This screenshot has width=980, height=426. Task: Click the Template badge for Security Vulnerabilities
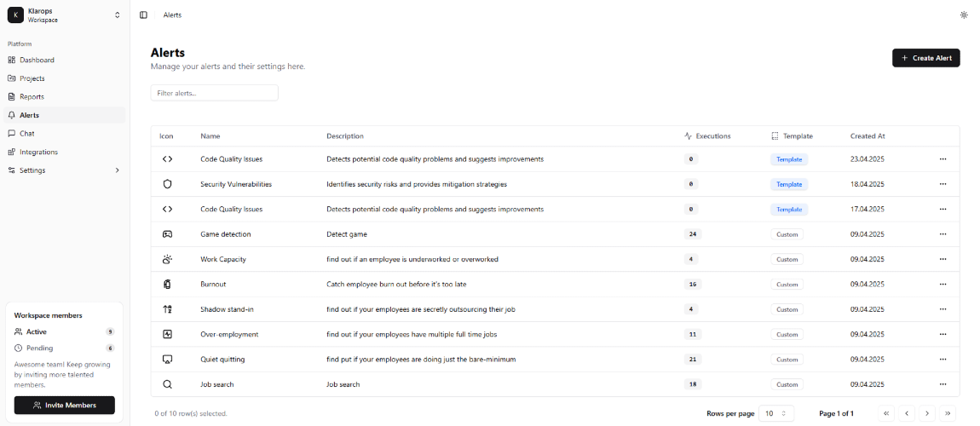[789, 184]
